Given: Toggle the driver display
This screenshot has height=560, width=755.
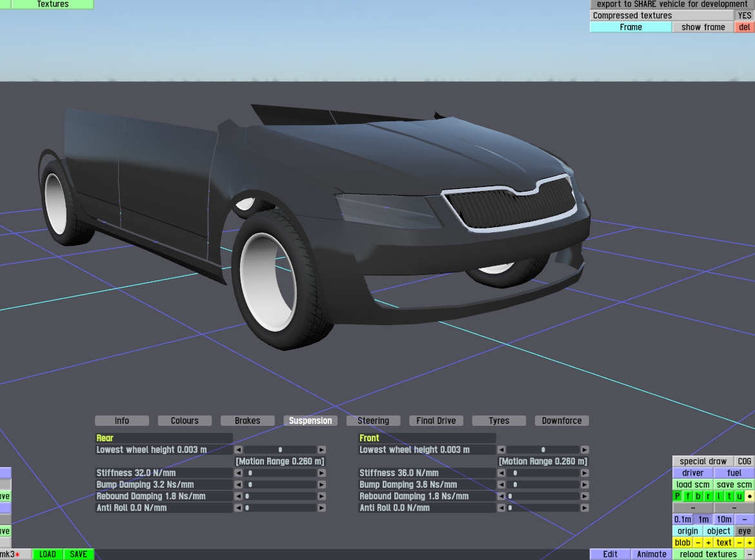Looking at the screenshot, I should (693, 473).
